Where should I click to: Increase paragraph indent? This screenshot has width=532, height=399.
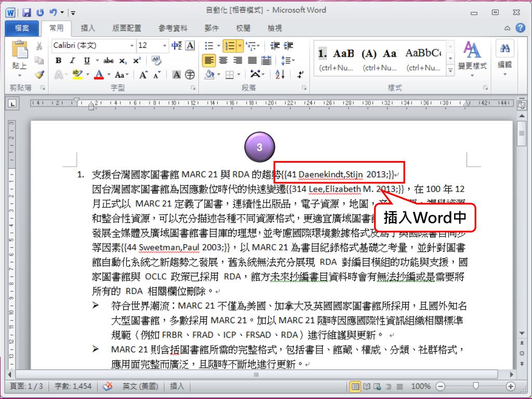pyautogui.click(x=289, y=46)
